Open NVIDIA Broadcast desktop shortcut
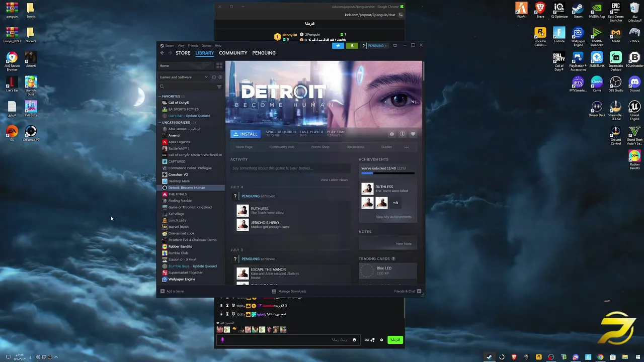Screen dimensions: 644x362 (597, 36)
